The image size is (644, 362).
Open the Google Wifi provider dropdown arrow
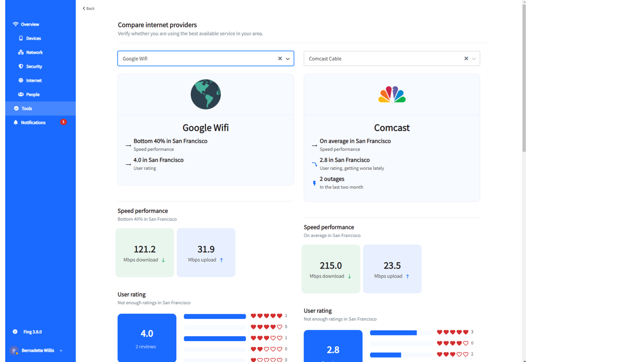(288, 59)
